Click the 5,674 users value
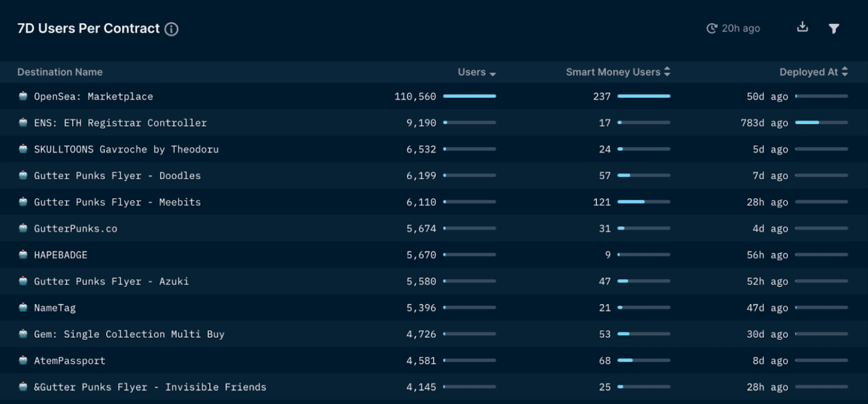 [x=421, y=229]
